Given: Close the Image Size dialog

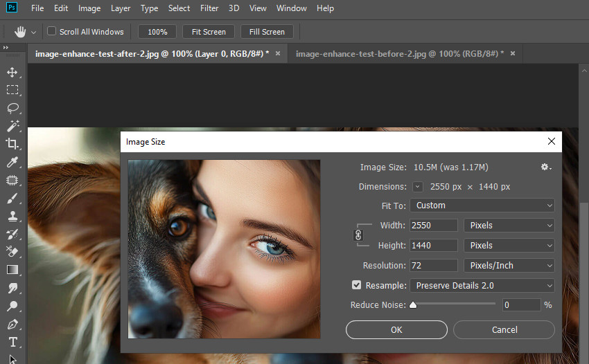Looking at the screenshot, I should pyautogui.click(x=551, y=141).
